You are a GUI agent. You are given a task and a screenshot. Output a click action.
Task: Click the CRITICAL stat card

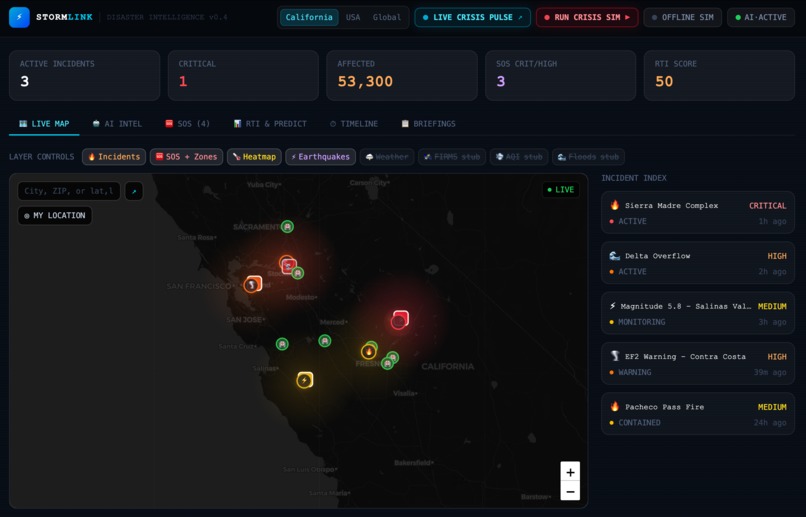[x=243, y=75]
